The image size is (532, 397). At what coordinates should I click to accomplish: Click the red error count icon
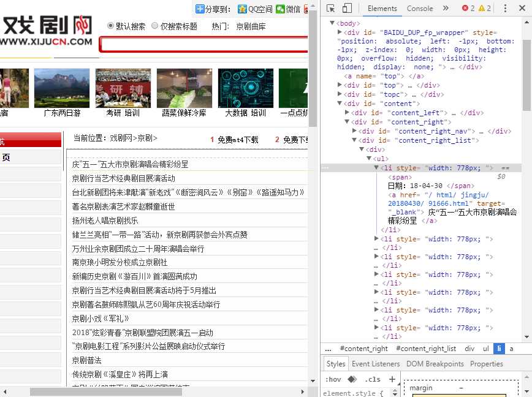pos(465,8)
